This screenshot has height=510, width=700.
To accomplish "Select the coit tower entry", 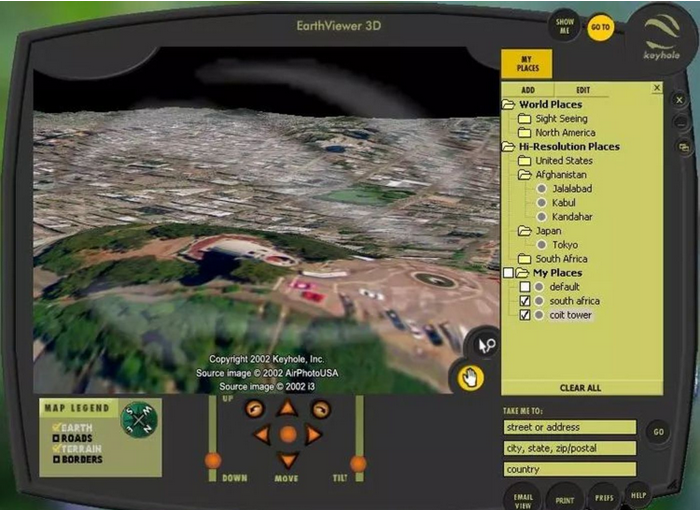I will point(571,315).
